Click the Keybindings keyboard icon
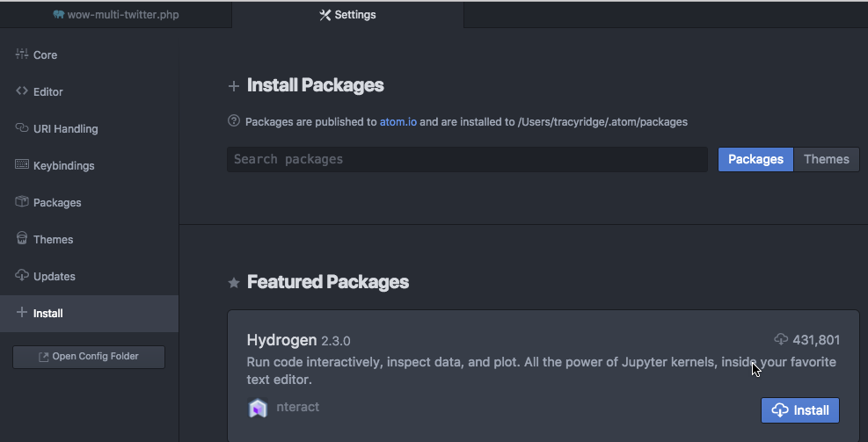This screenshot has width=868, height=442. (22, 165)
